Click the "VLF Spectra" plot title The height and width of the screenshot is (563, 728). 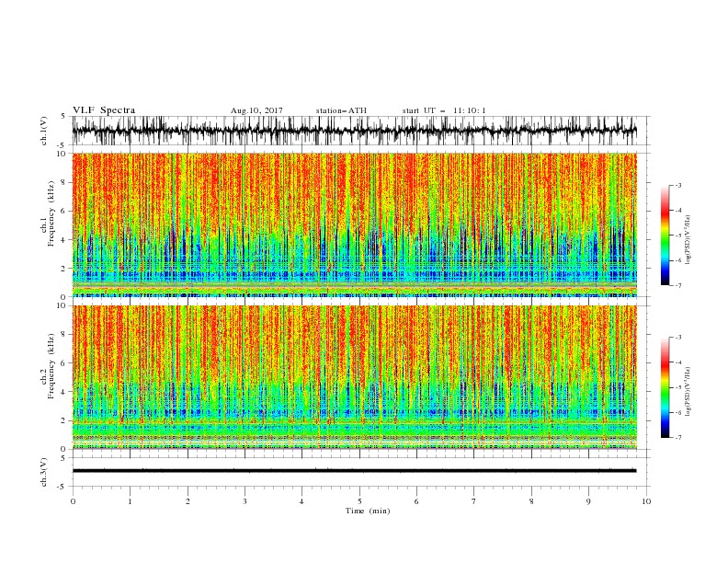[104, 110]
